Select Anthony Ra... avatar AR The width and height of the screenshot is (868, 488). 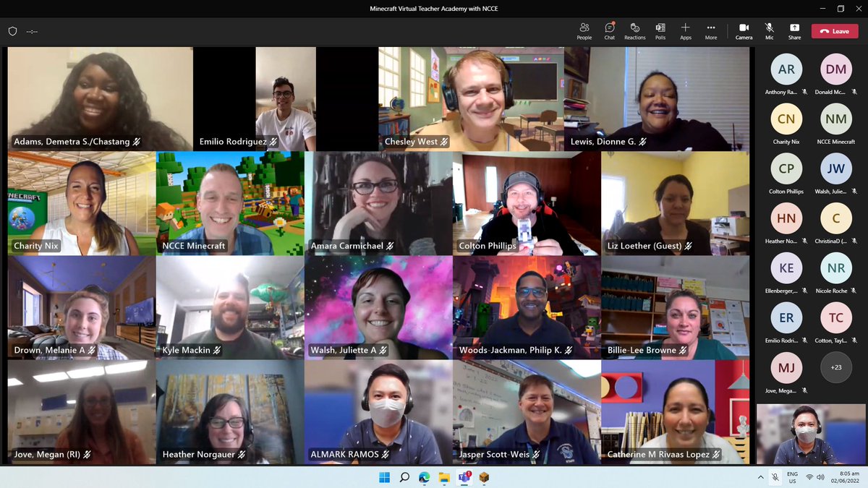tap(786, 69)
